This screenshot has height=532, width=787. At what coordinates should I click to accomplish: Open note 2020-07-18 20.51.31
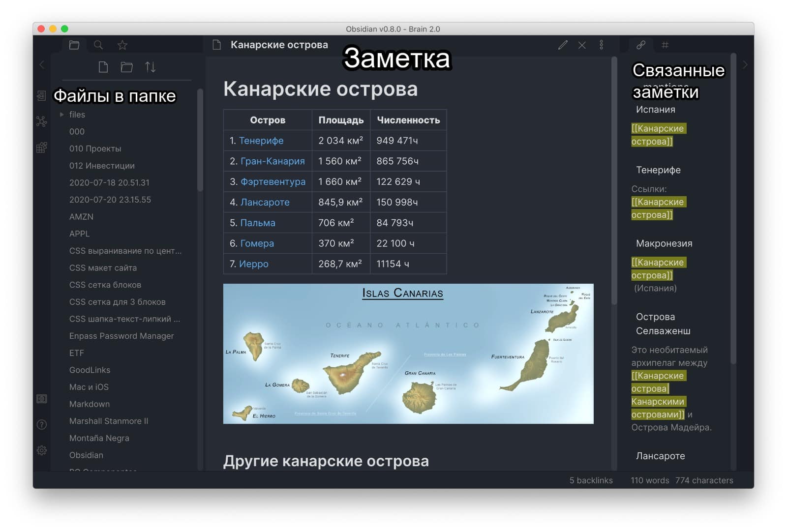109,182
